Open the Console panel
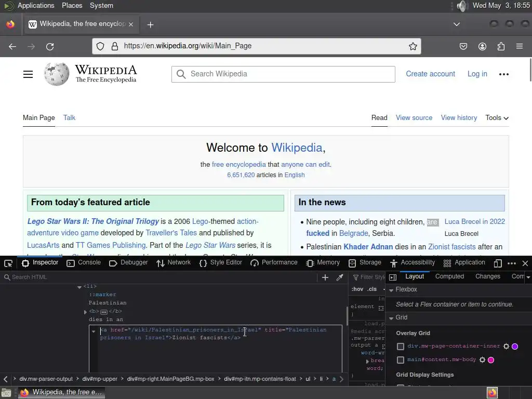This screenshot has height=399, width=532. 84,263
